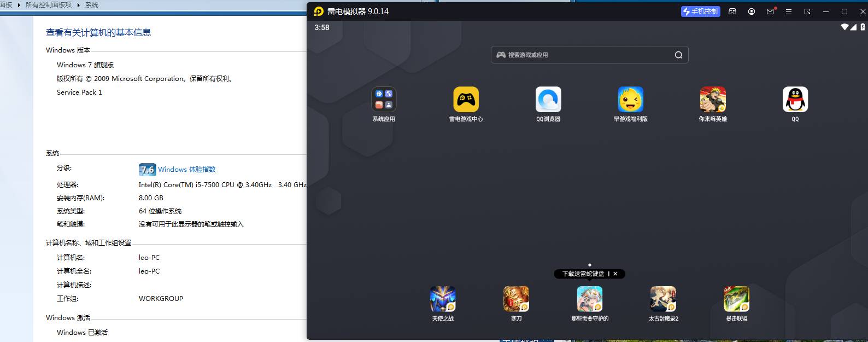The width and height of the screenshot is (868, 342).
Task: Click the Service Pack 1 text
Action: 79,92
